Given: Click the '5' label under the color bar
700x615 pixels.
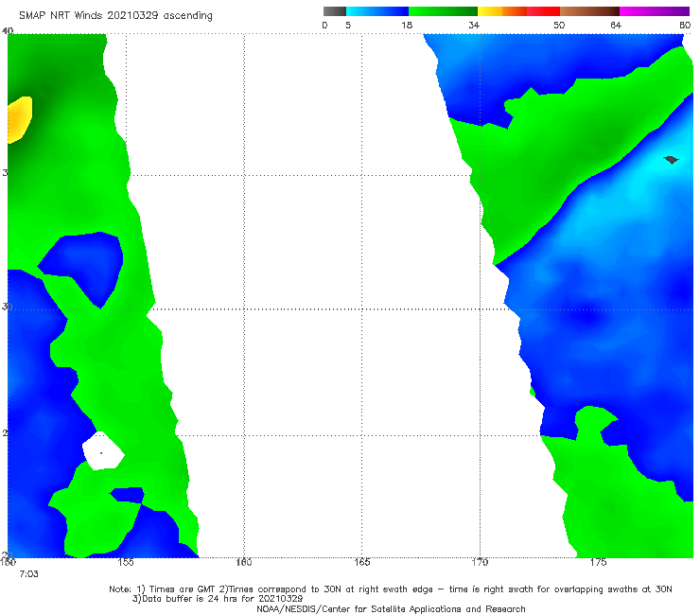Looking at the screenshot, I should (x=348, y=26).
